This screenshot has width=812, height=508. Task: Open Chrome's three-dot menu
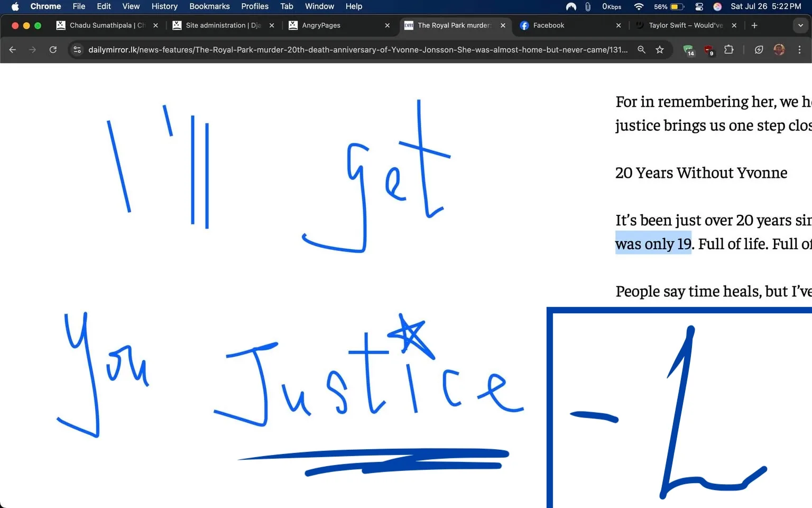[x=800, y=50]
